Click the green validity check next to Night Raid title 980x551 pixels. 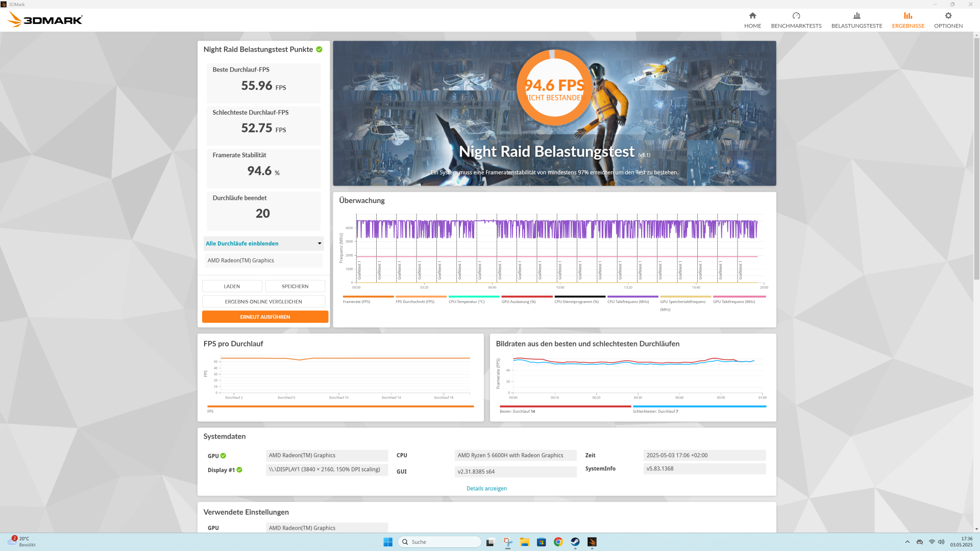coord(319,49)
